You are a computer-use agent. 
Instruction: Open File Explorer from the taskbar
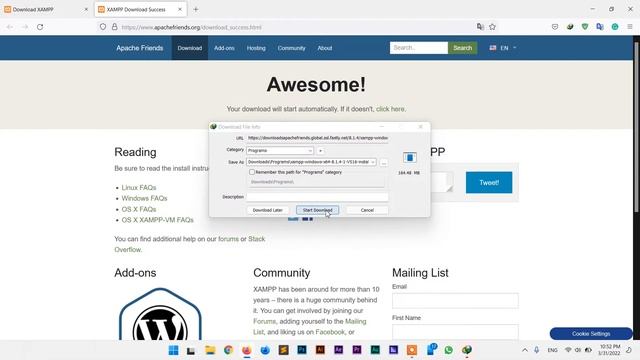(x=210, y=350)
